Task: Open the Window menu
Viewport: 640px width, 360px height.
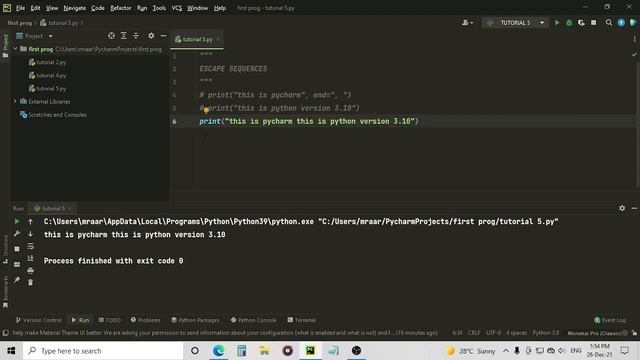Action: point(198,8)
